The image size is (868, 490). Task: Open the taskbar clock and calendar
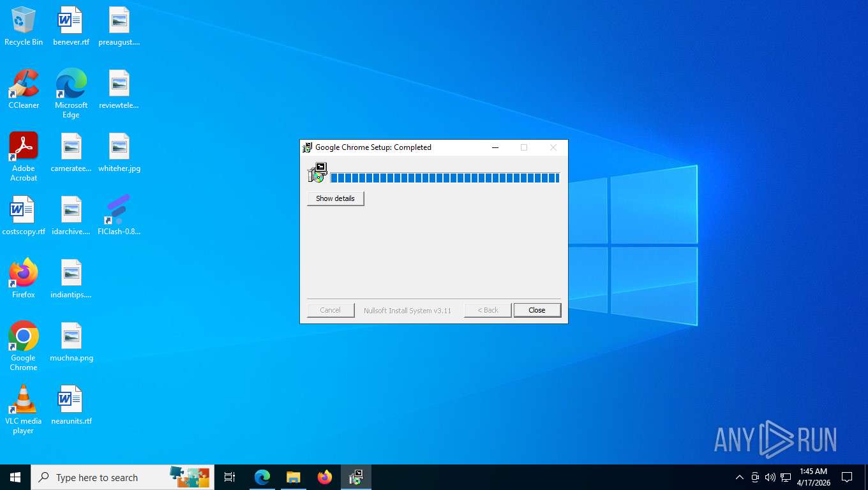click(x=813, y=477)
